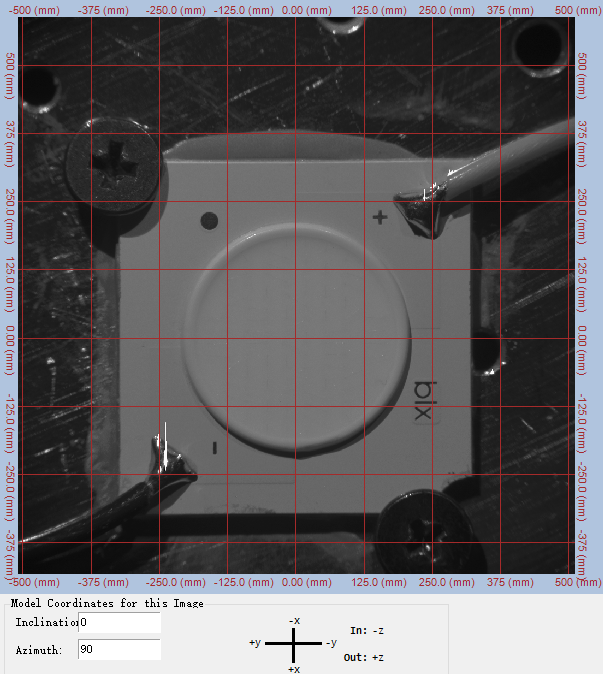Click the minus polarity mark on LED
Screen dimensions: 603x674
click(x=214, y=448)
